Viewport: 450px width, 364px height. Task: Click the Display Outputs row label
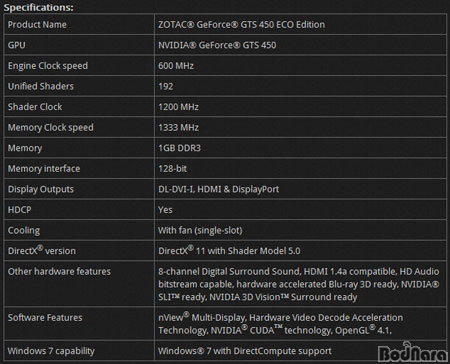(x=41, y=189)
